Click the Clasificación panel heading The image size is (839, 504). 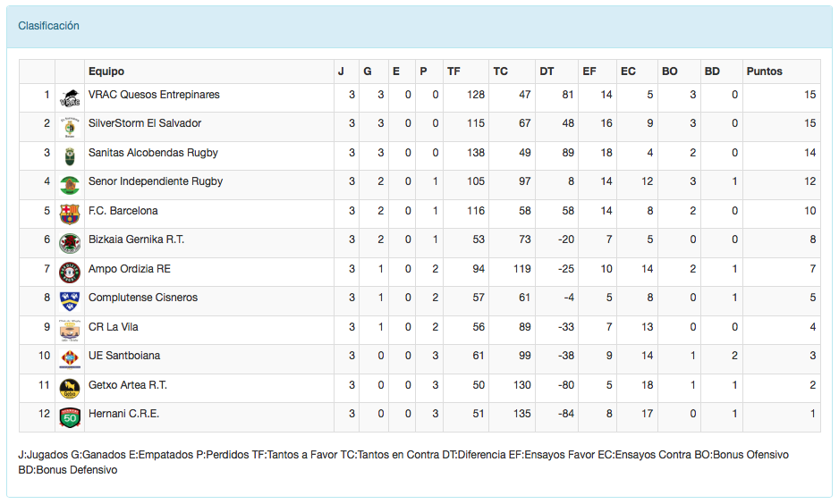coord(49,26)
